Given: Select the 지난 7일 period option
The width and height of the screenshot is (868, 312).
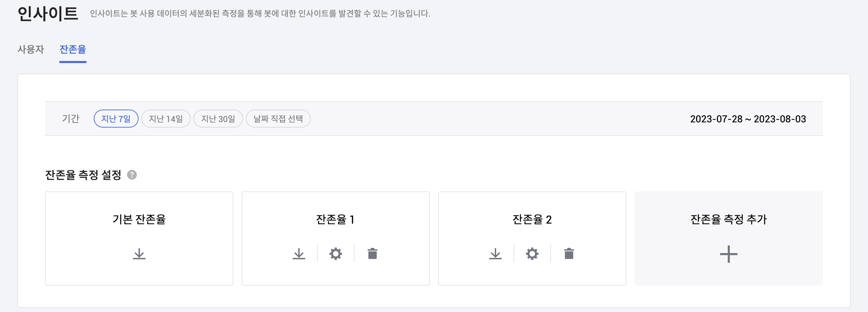Looking at the screenshot, I should (x=116, y=119).
